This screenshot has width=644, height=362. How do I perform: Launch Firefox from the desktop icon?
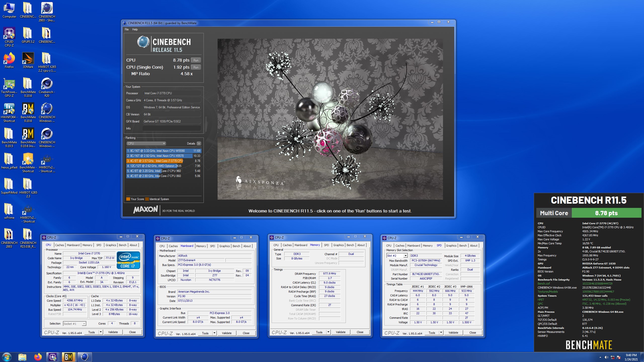click(x=9, y=61)
